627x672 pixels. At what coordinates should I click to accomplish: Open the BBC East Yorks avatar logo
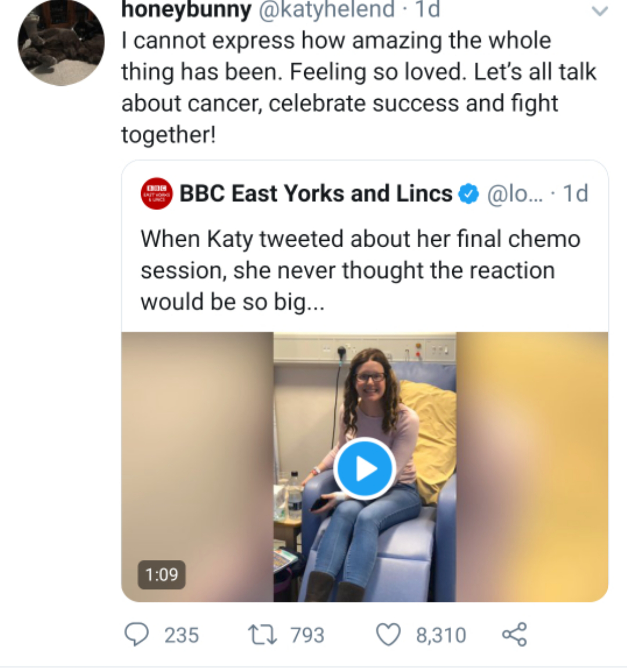157,193
